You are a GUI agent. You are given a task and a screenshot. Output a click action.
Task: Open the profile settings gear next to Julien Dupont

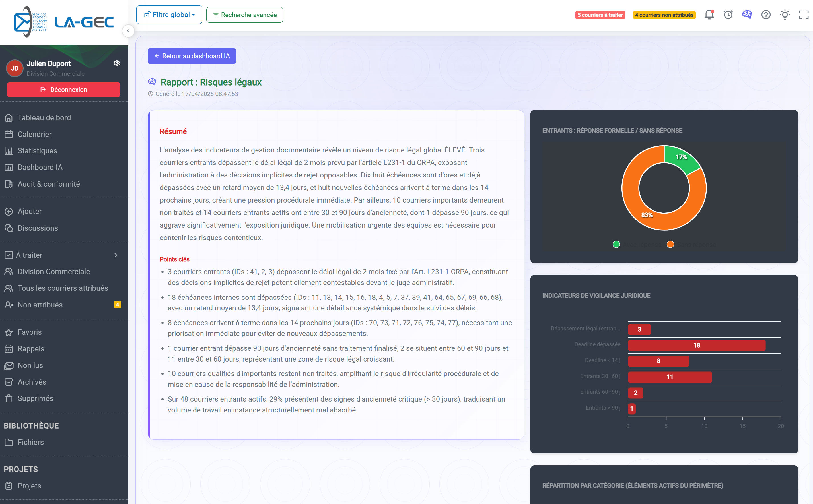coord(117,63)
